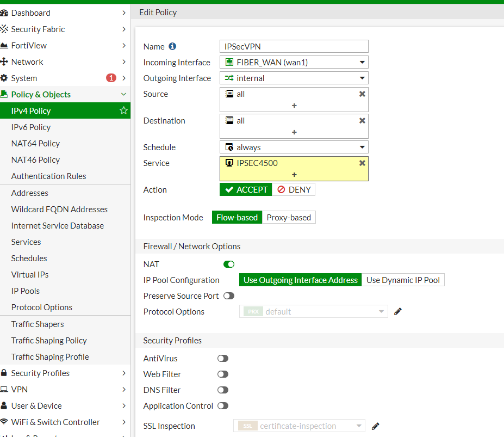Click the info icon next to Name
Viewport: 504px width, 437px height.
[x=172, y=47]
